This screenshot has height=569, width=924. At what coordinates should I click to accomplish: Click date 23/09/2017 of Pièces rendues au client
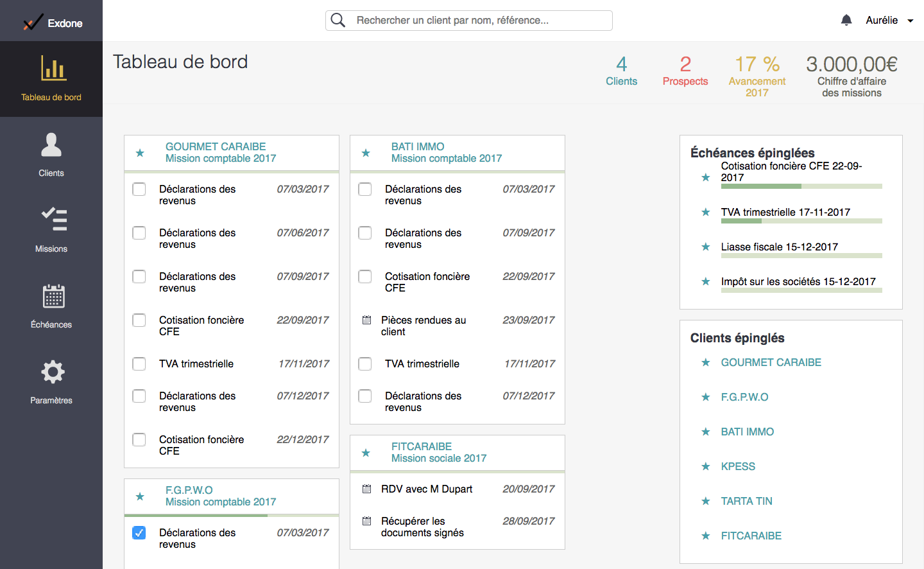[529, 320]
